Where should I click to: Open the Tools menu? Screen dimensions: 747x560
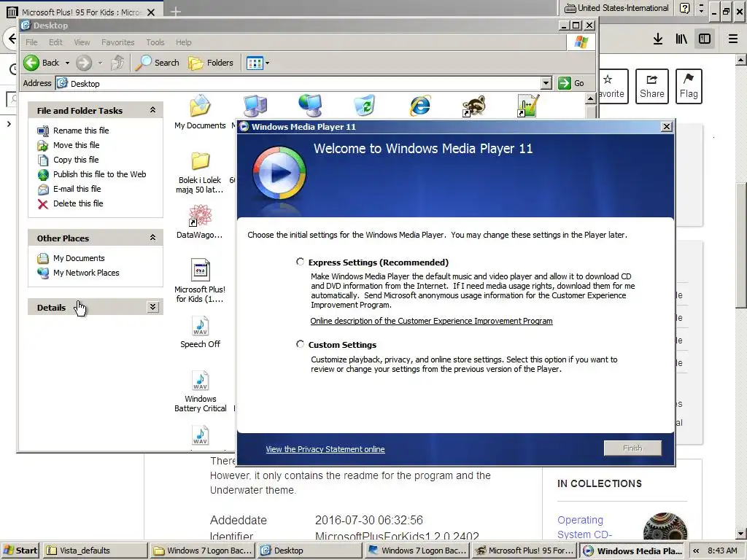pyautogui.click(x=155, y=42)
